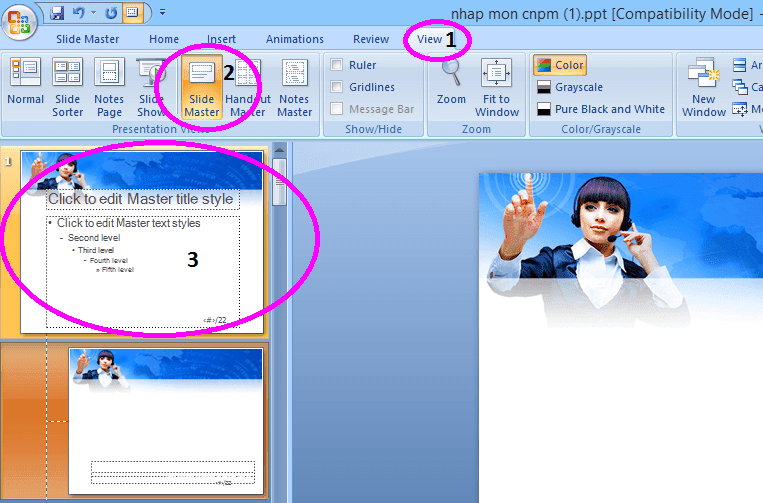The image size is (763, 503).
Task: Start the Slide Show view
Action: [x=151, y=88]
